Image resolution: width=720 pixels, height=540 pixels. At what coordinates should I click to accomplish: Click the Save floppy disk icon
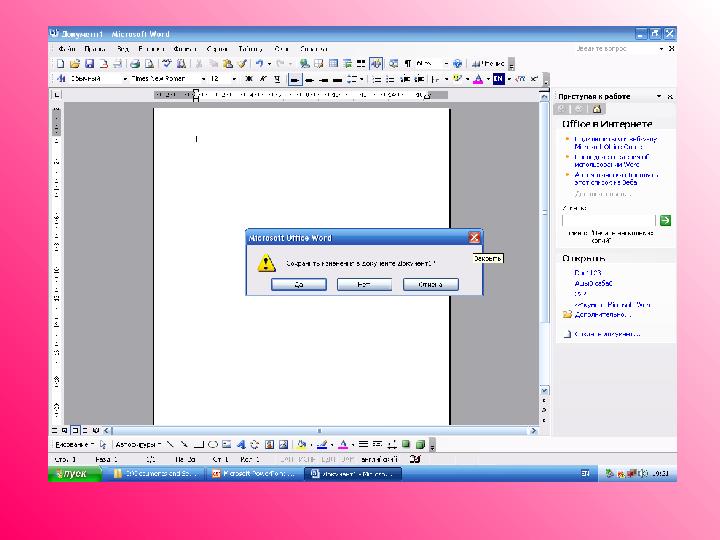click(90, 63)
